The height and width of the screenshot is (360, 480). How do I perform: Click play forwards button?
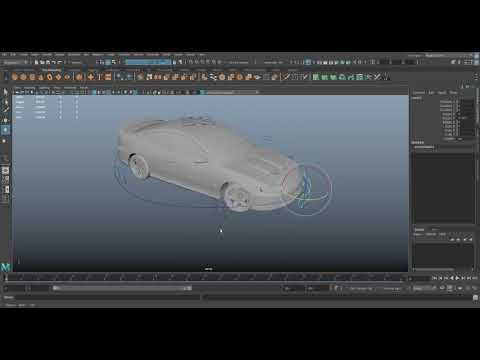457,278
